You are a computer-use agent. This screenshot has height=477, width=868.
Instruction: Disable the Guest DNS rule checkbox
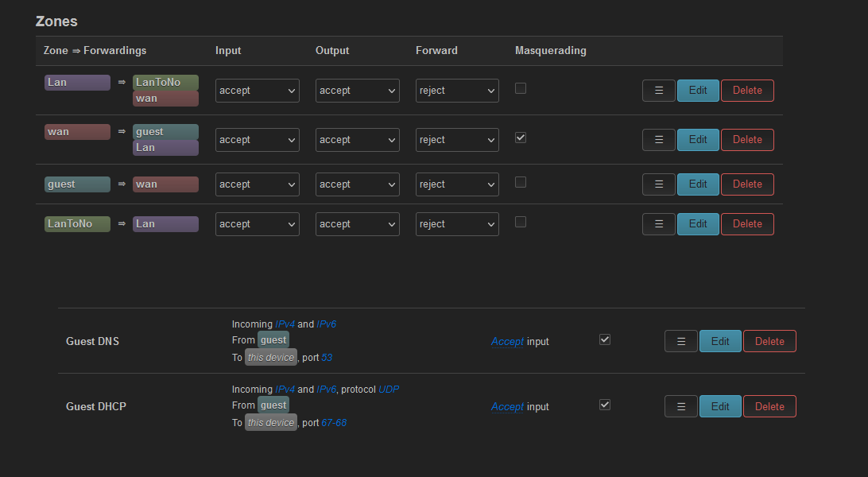[x=605, y=339]
